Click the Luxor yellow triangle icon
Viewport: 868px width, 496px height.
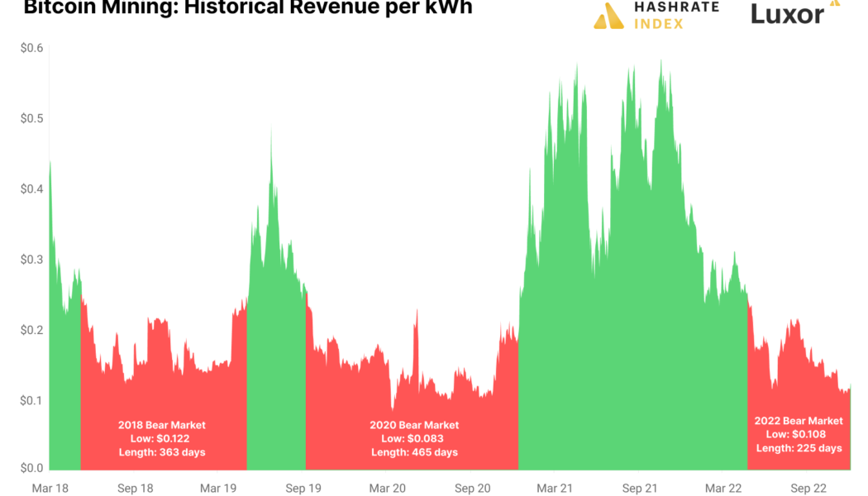(x=834, y=3)
